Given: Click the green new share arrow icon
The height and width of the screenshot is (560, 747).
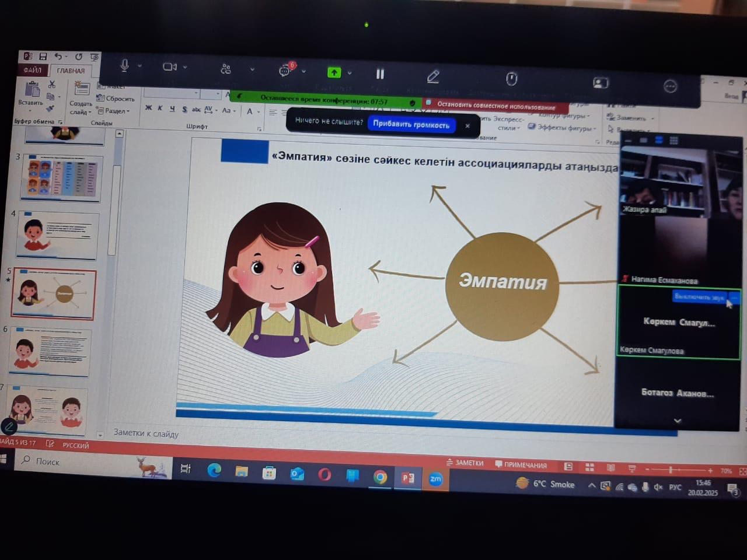Looking at the screenshot, I should pyautogui.click(x=334, y=72).
